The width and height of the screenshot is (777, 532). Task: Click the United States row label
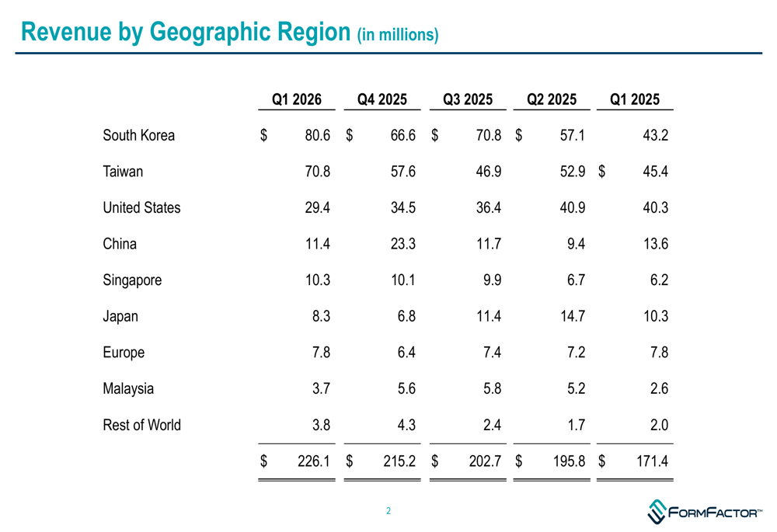pyautogui.click(x=141, y=207)
